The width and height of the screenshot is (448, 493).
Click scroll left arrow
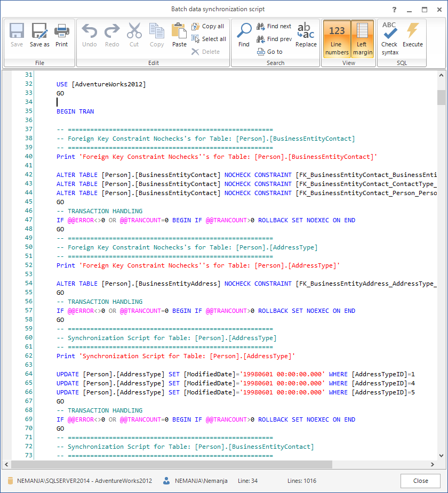tap(6, 464)
